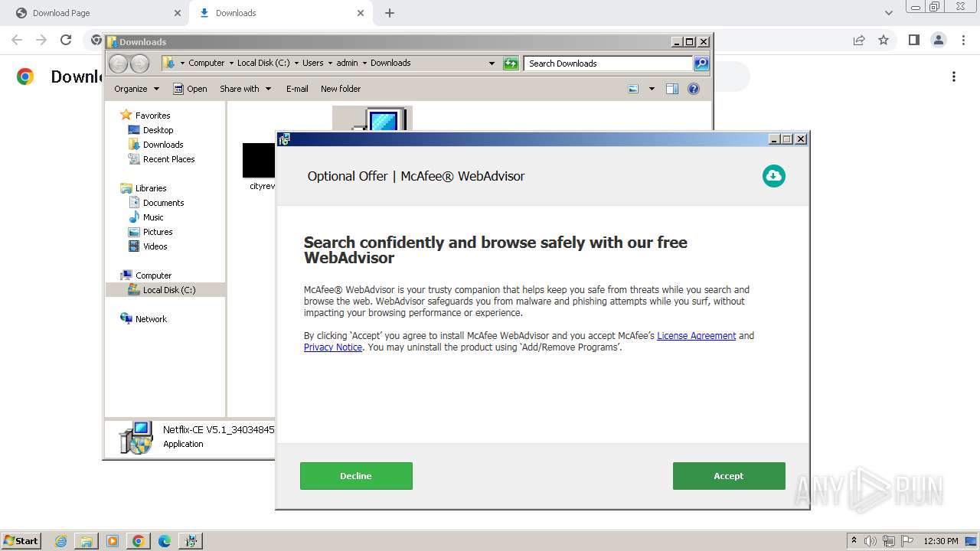Select Network in Explorer sidebar
Viewport: 980px width, 551px height.
coord(151,319)
